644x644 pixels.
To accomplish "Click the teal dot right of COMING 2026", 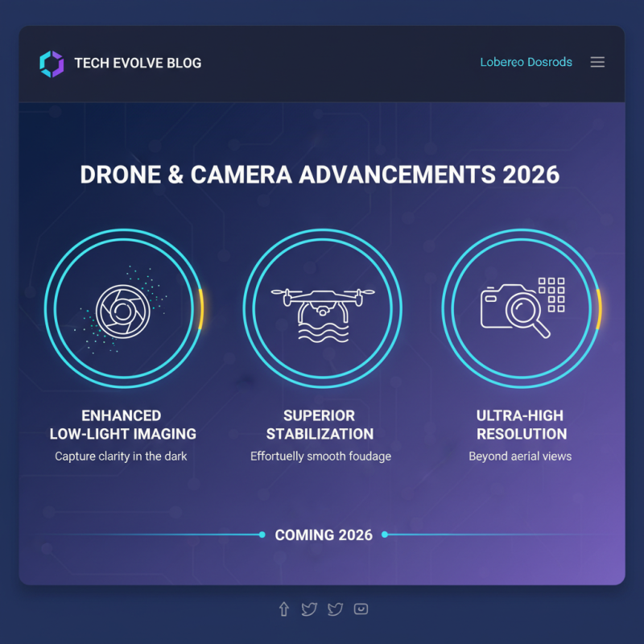I will click(x=385, y=535).
